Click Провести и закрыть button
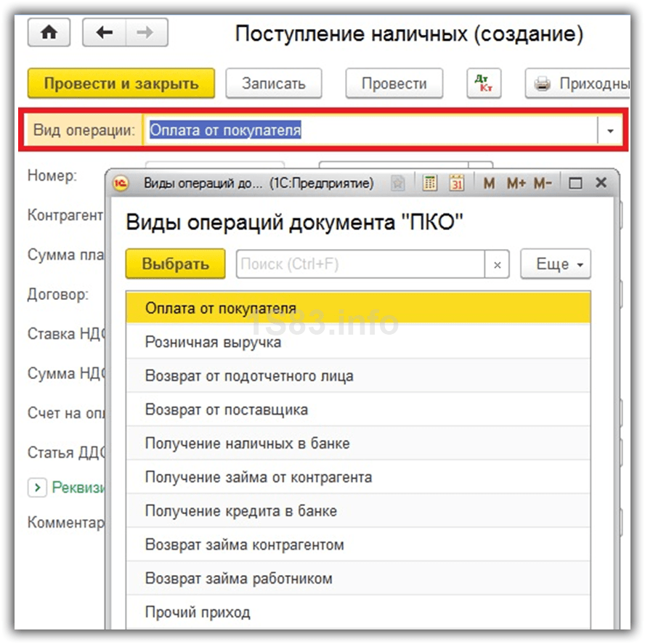The image size is (645, 644). (x=121, y=84)
